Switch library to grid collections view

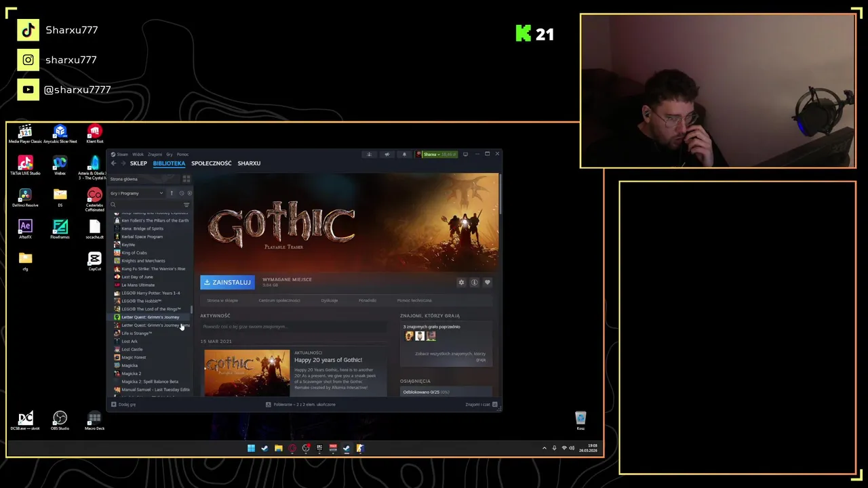(x=186, y=179)
